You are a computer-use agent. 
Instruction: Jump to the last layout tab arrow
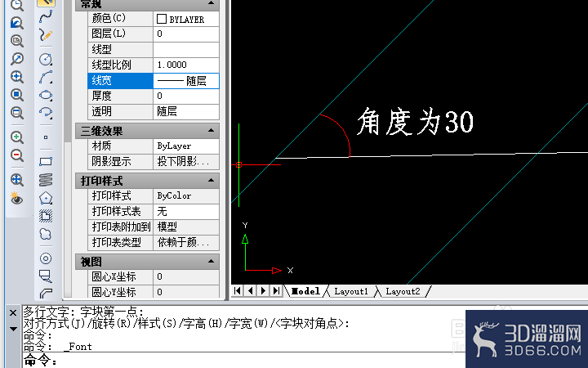coord(276,290)
